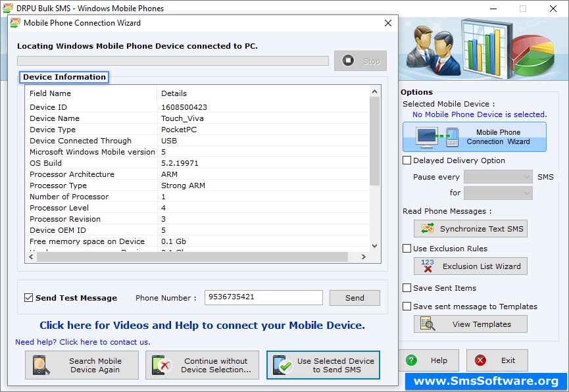569x392 pixels.
Task: Click the Help button label
Action: (x=439, y=360)
